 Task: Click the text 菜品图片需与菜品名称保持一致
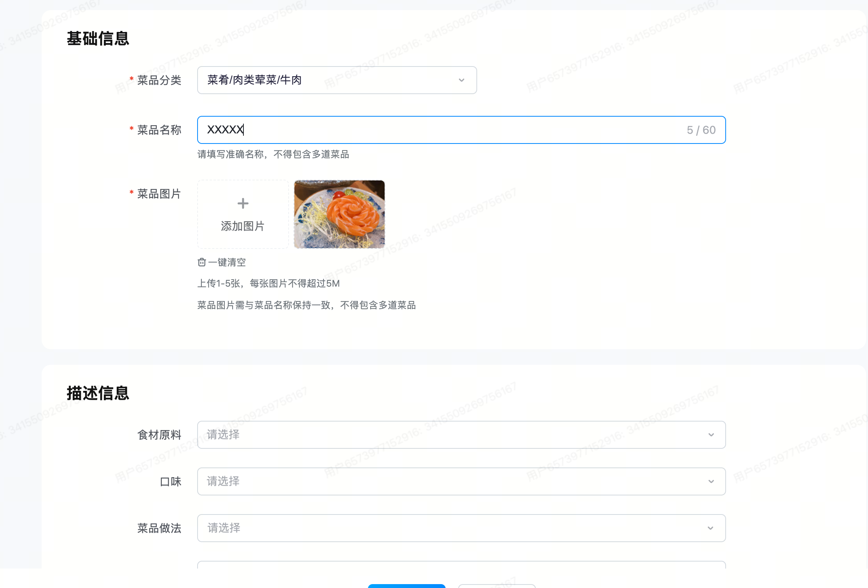264,305
